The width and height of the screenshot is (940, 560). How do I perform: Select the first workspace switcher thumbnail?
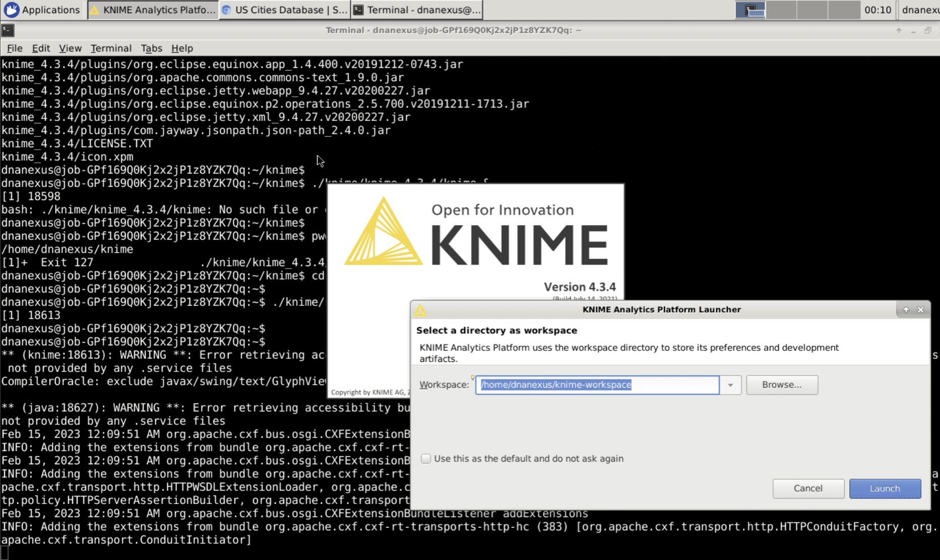750,10
